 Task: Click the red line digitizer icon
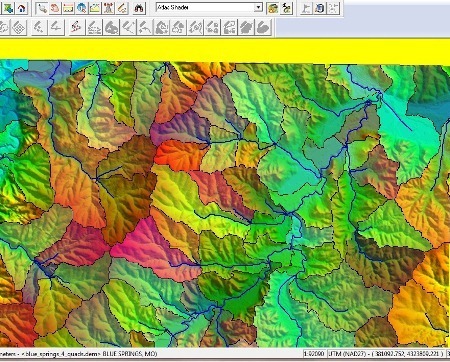(76, 27)
